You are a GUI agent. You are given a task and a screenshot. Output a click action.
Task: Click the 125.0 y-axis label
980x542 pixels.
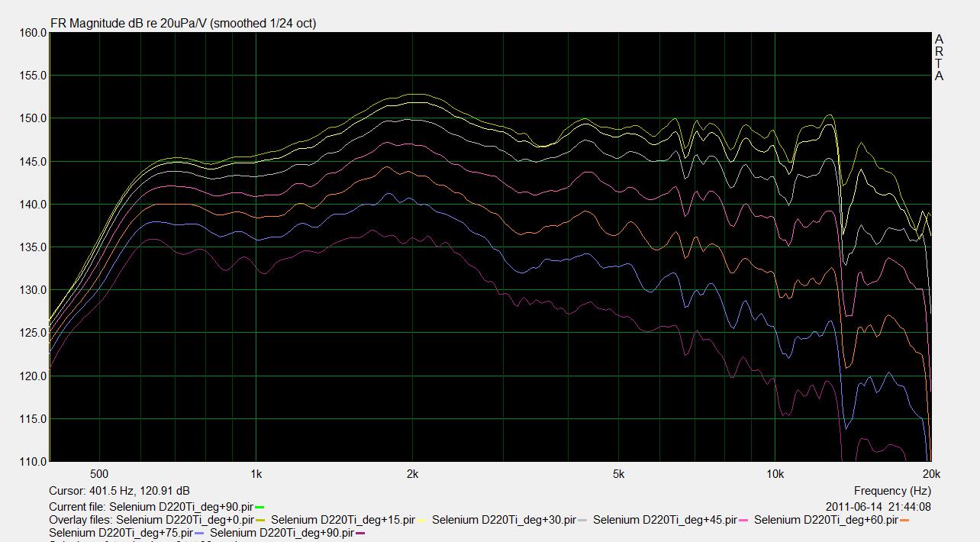click(x=32, y=333)
